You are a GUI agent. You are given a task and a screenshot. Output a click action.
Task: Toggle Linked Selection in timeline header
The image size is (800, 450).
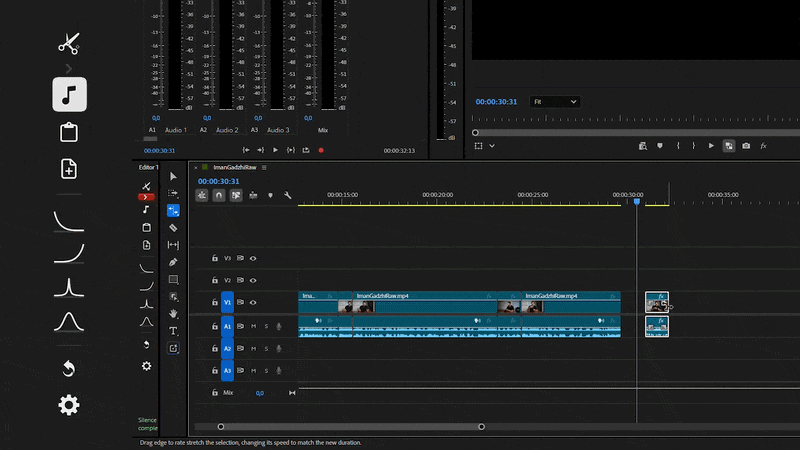point(236,195)
